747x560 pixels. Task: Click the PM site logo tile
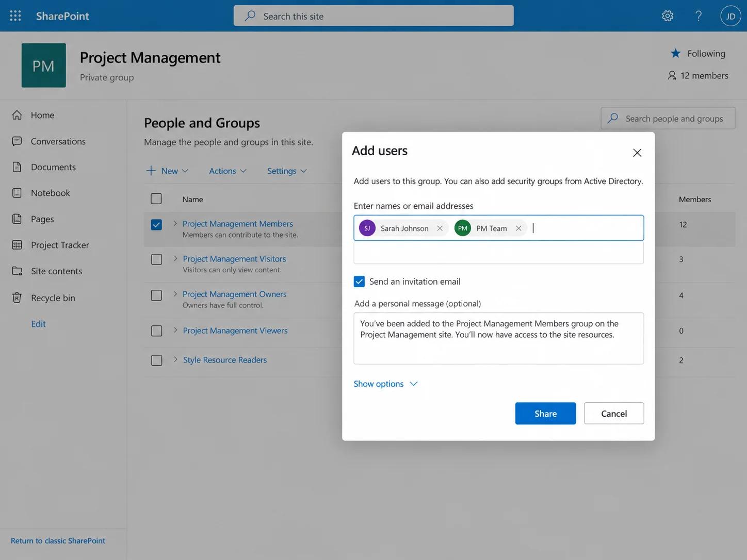point(44,65)
